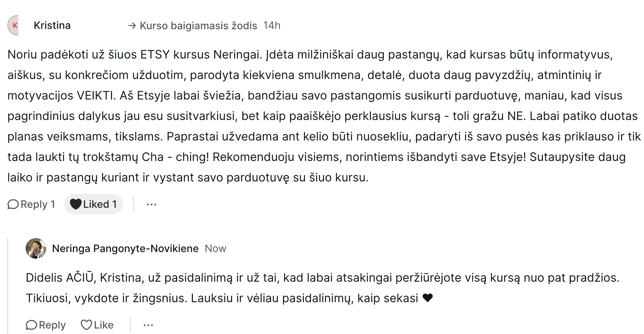The width and height of the screenshot is (644, 334).
Task: Click the speech bubble icon beside "Reply 1"
Action: click(x=13, y=204)
